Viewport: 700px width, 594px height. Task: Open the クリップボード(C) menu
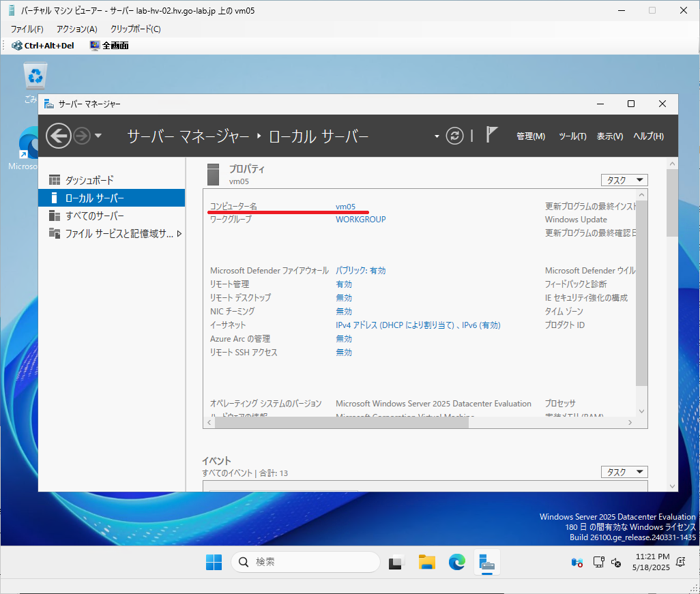click(x=135, y=29)
